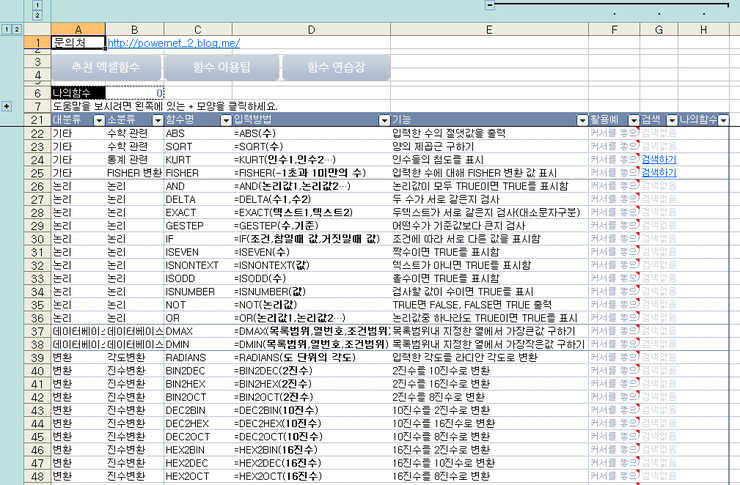Select the DEC2HEX function name cell
Screen dimensions: 740x485
click(198, 424)
